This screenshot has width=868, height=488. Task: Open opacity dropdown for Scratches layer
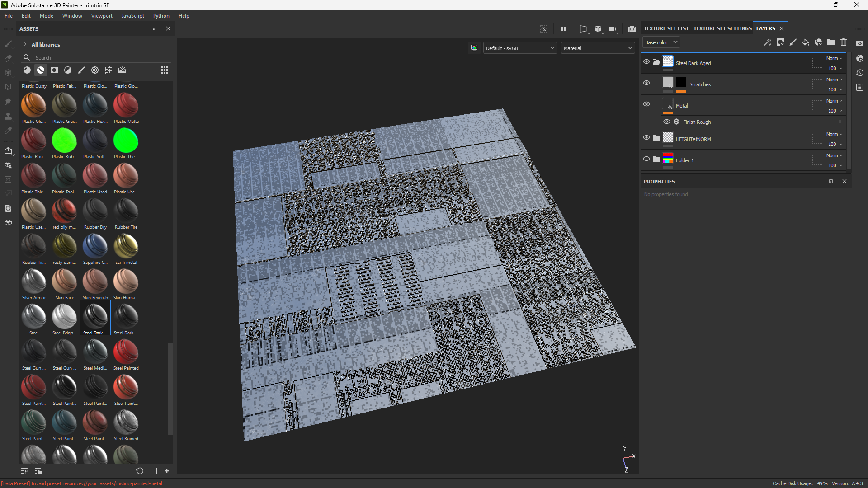pyautogui.click(x=835, y=89)
